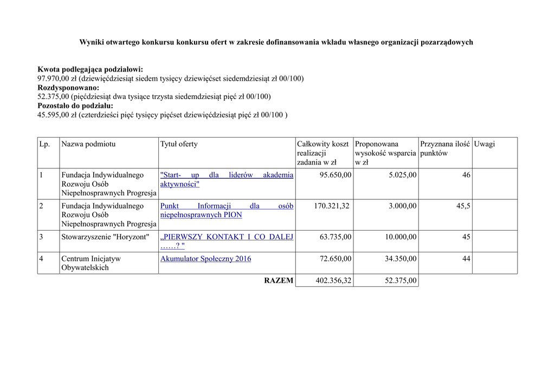This screenshot has width=555, height=392.
Task: Click the 45,5 points cell
Action: 462,206
